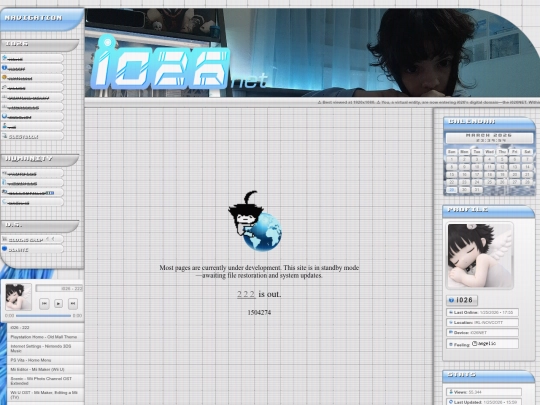Click the mascot hugging the globe
This screenshot has width=540, height=405.
[x=255, y=221]
